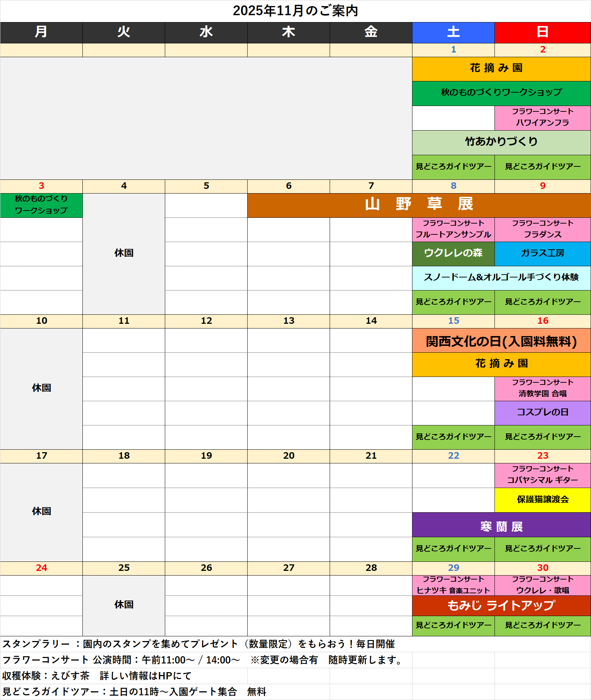The width and height of the screenshot is (591, 700).
Task: Click the 山野草展 orange banner
Action: click(419, 205)
